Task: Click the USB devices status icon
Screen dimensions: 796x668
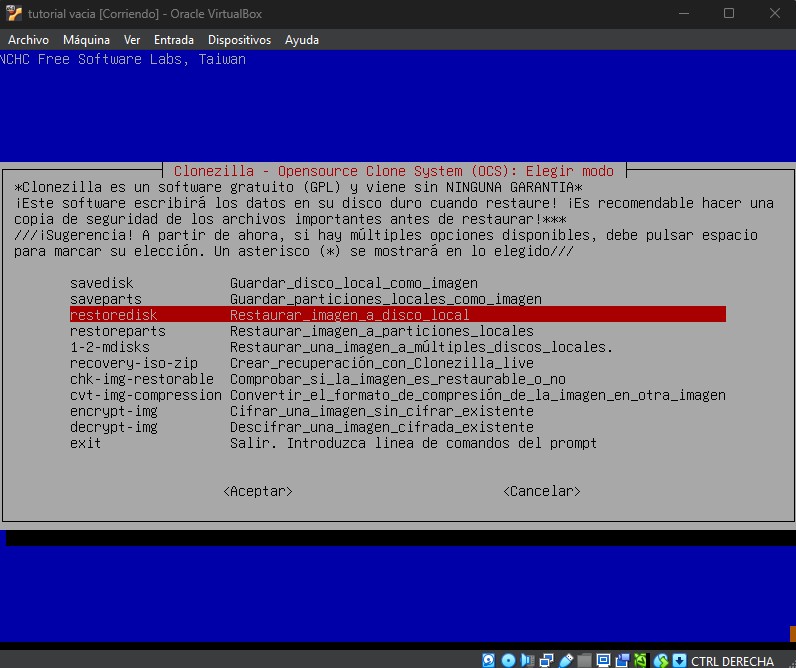Action: click(566, 660)
